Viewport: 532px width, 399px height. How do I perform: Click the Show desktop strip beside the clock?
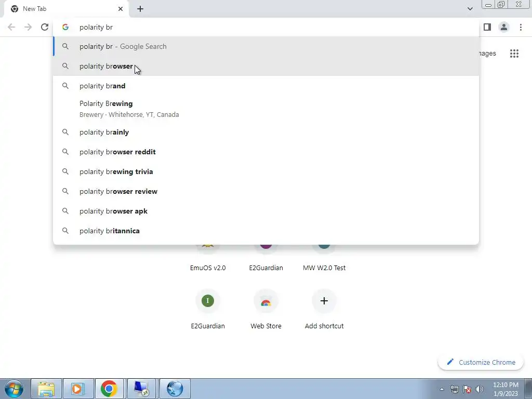point(528,389)
